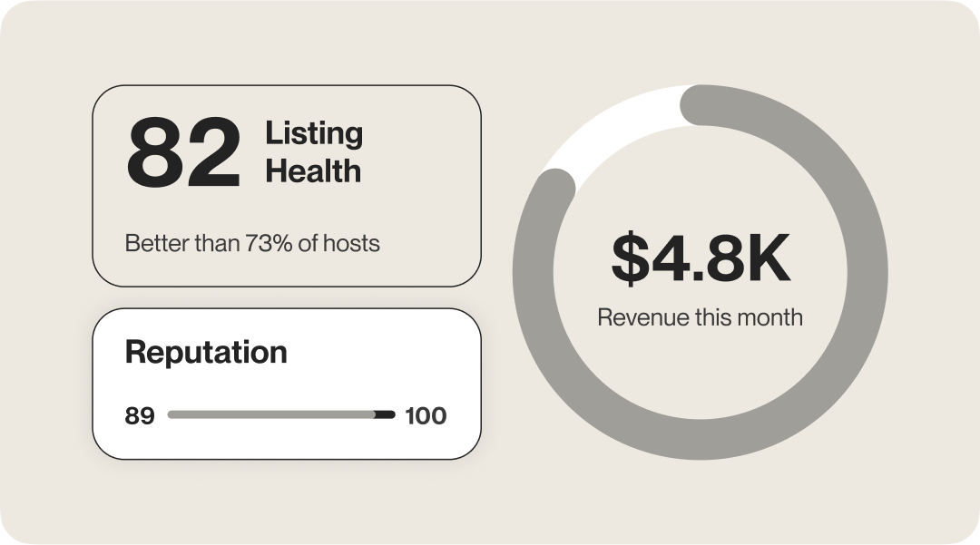The height and width of the screenshot is (545, 980).
Task: Click the Reputation heading
Action: click(206, 352)
